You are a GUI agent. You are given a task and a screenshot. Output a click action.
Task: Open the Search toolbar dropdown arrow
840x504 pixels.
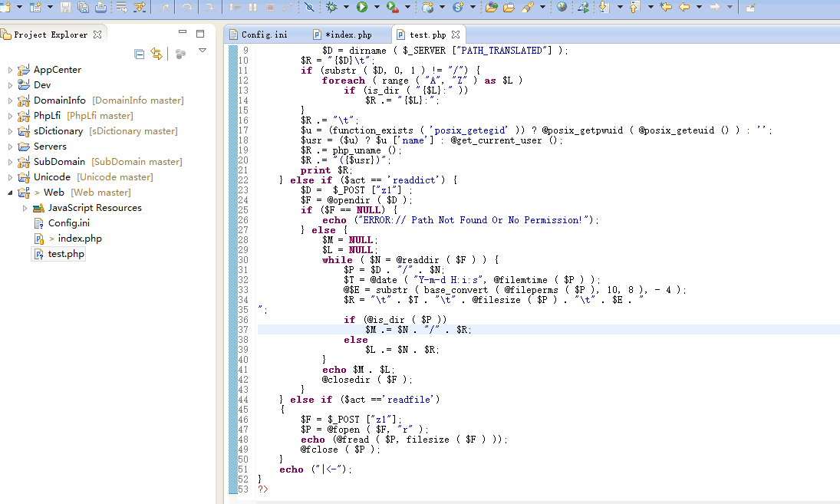click(542, 7)
